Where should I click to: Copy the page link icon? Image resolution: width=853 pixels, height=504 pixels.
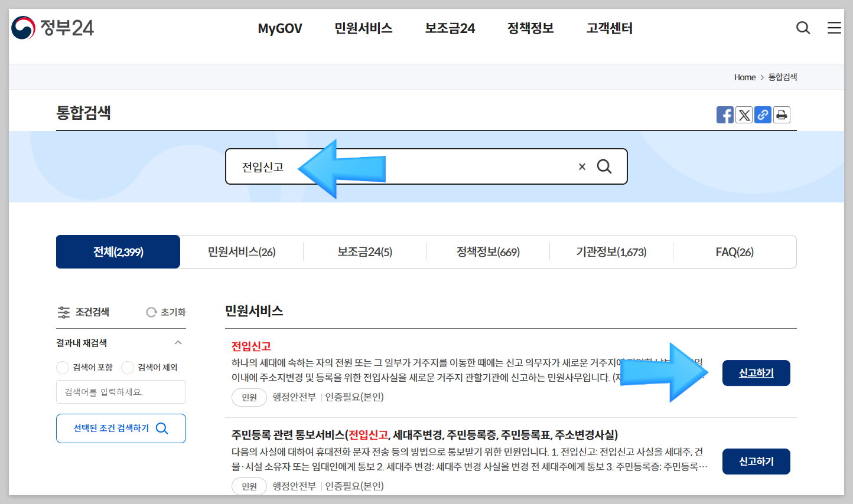point(763,114)
